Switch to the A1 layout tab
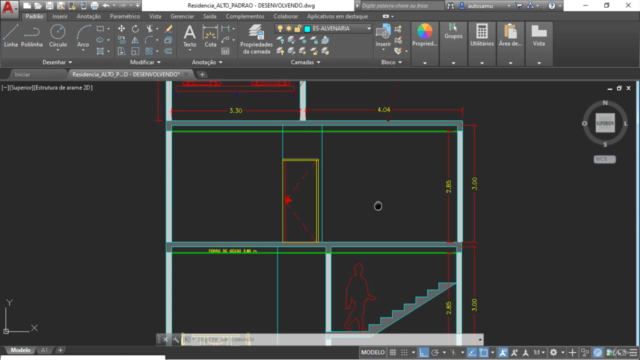Image resolution: width=640 pixels, height=360 pixels. point(44,350)
